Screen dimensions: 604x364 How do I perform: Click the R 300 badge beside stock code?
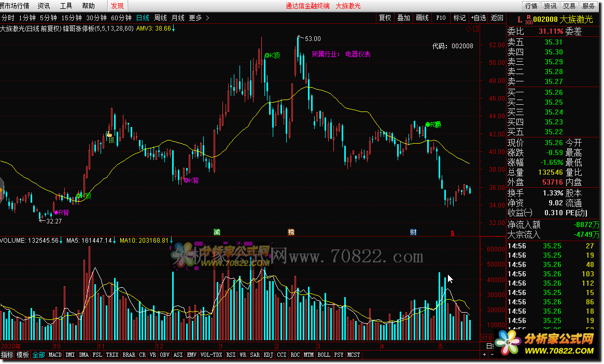coord(528,20)
